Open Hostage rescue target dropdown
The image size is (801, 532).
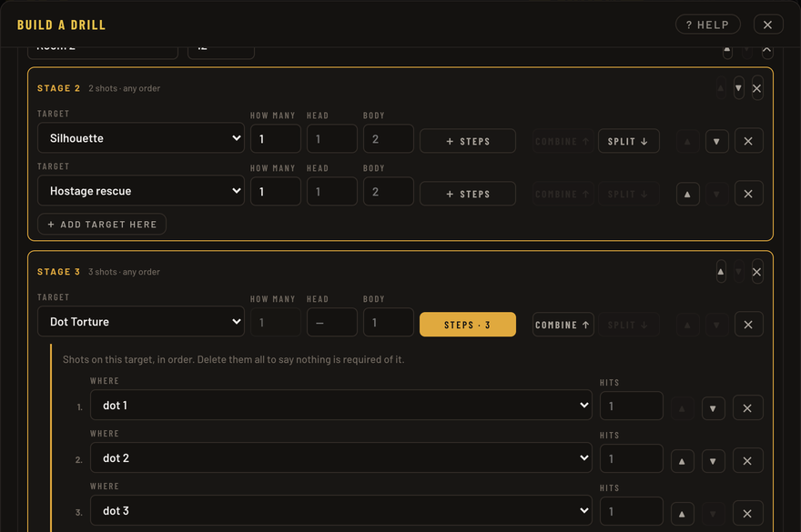coord(141,191)
